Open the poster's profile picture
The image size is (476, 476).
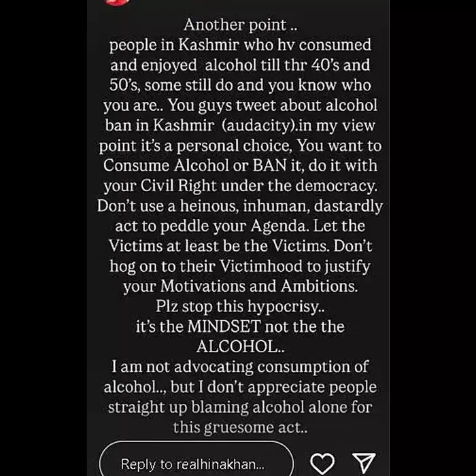point(117,3)
